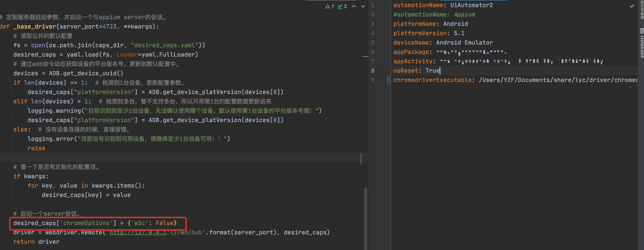This screenshot has width=644, height=250.
Task: Click the raise statement line
Action: (x=36, y=148)
